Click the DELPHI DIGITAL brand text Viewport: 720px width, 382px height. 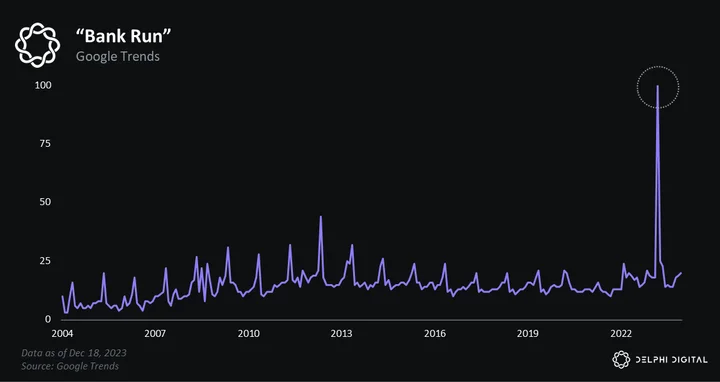tap(672, 360)
